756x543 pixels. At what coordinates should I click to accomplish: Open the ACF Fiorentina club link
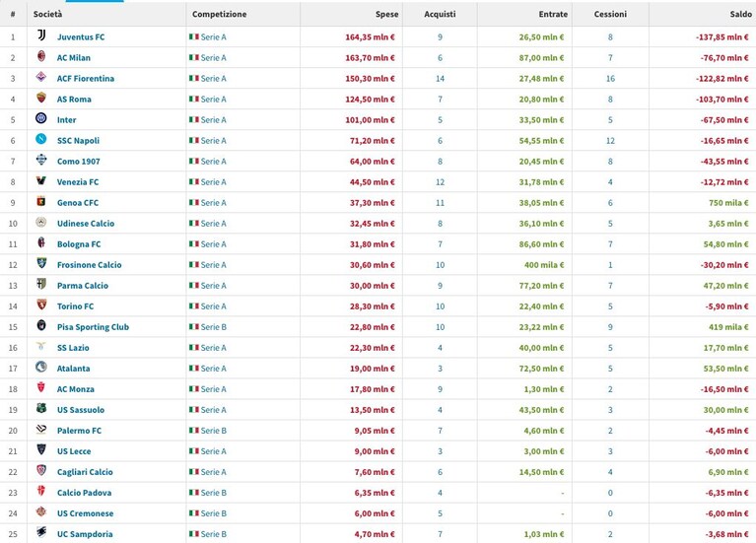coord(86,79)
